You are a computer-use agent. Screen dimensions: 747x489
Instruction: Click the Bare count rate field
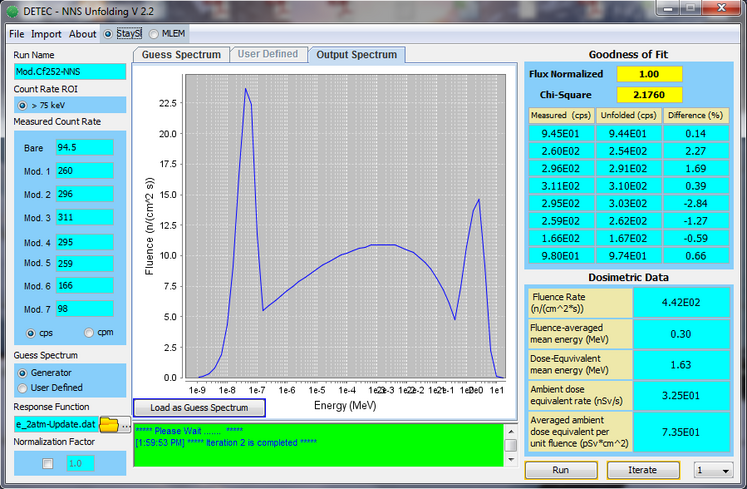tap(84, 148)
